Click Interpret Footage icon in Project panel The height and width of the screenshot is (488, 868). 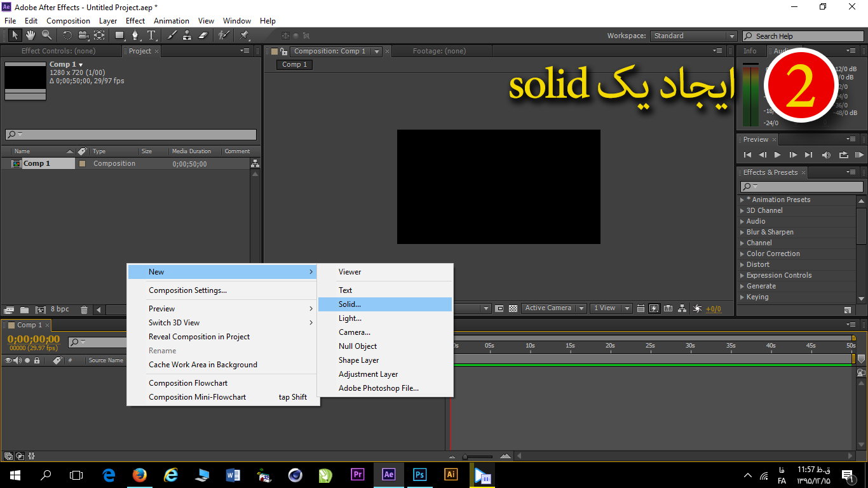9,309
